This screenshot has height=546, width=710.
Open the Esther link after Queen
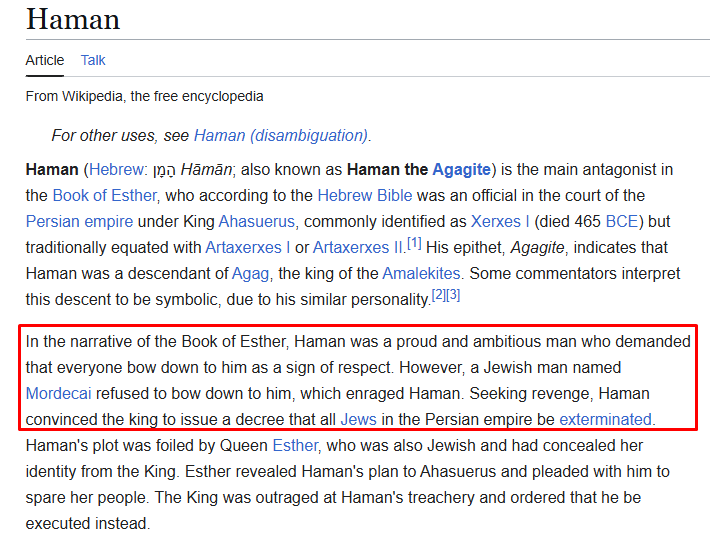tap(294, 445)
